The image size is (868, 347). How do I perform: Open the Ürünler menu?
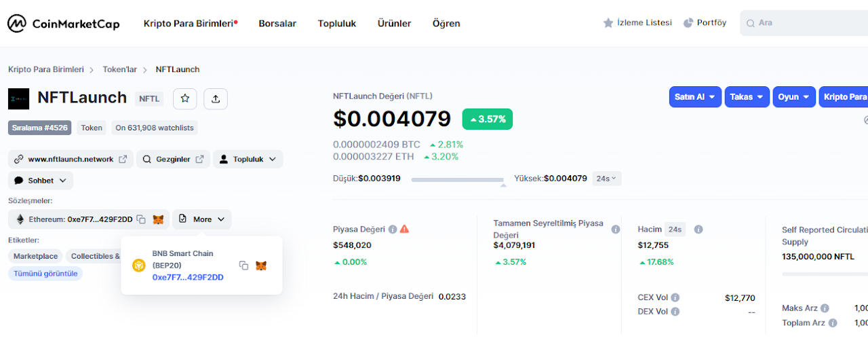tap(394, 23)
